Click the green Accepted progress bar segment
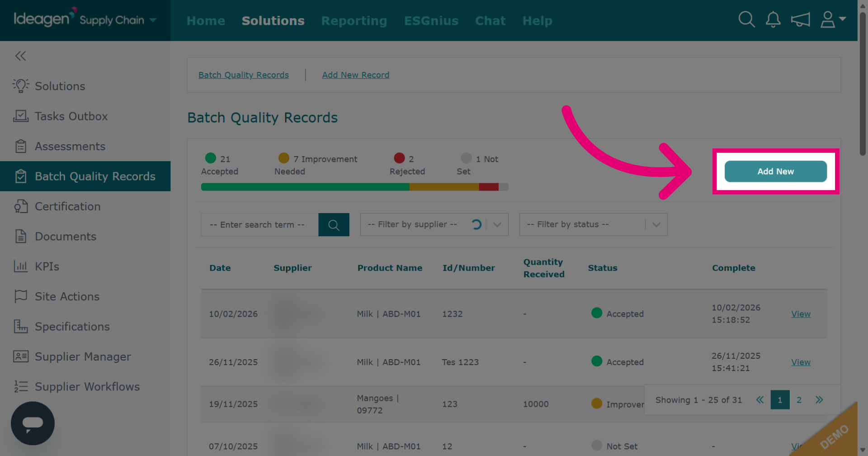 (x=305, y=187)
